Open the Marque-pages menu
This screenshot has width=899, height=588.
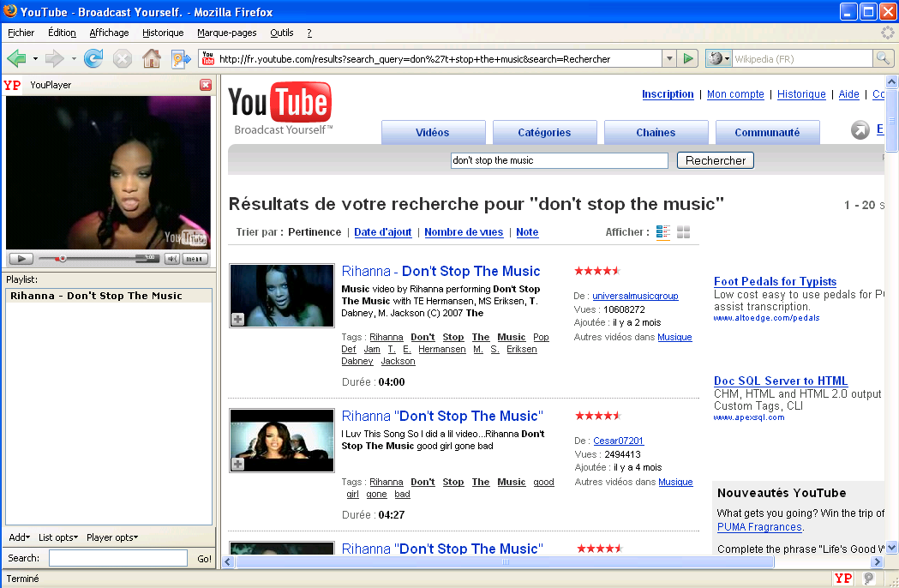pos(227,33)
